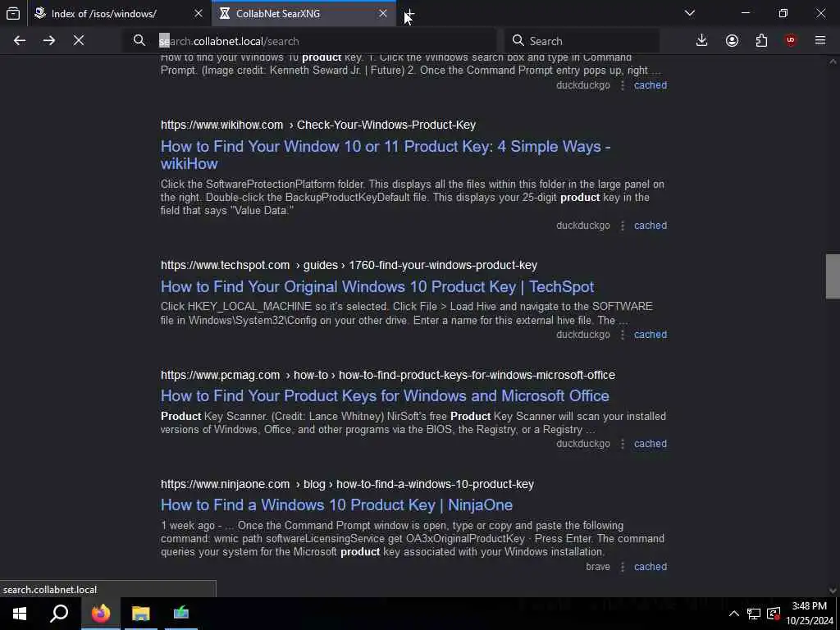Click the Firefox taskbar icon
This screenshot has width=840, height=630.
(x=100, y=614)
